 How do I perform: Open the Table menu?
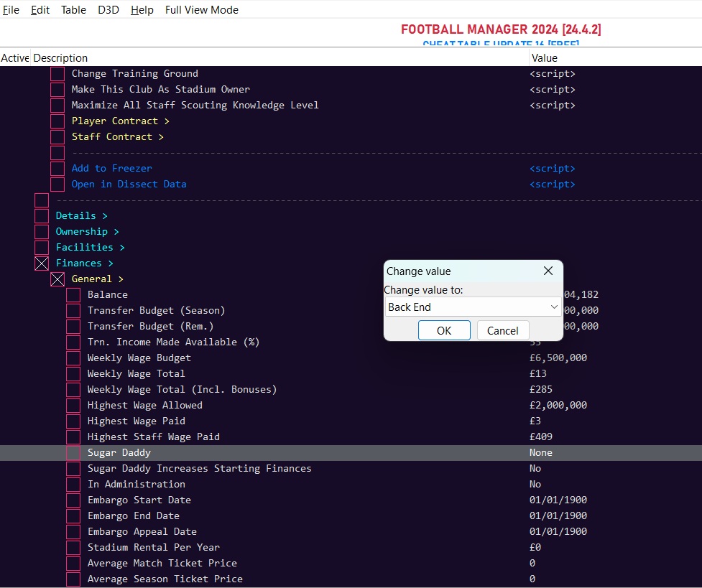point(73,10)
